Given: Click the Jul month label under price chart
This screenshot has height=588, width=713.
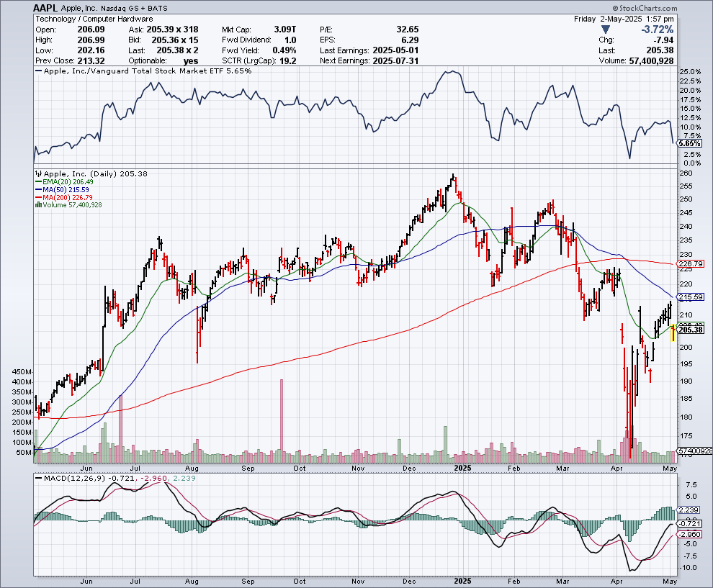Looking at the screenshot, I should pos(135,468).
